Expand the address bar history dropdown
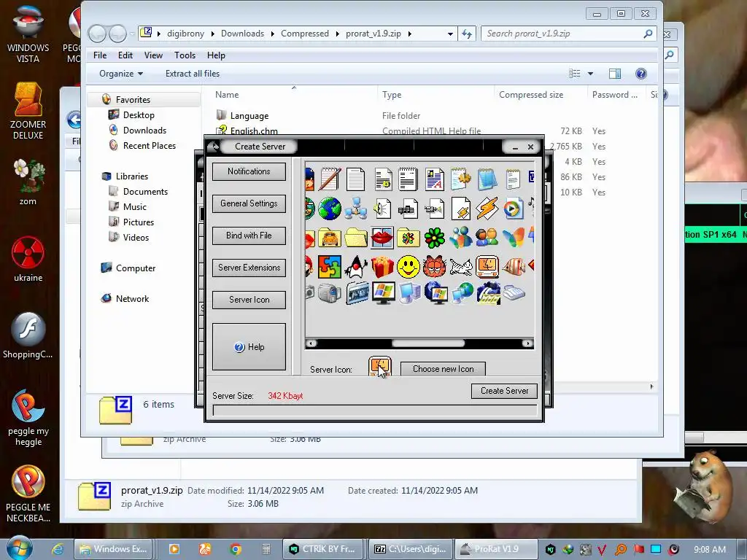Image resolution: width=747 pixels, height=560 pixels. [450, 34]
